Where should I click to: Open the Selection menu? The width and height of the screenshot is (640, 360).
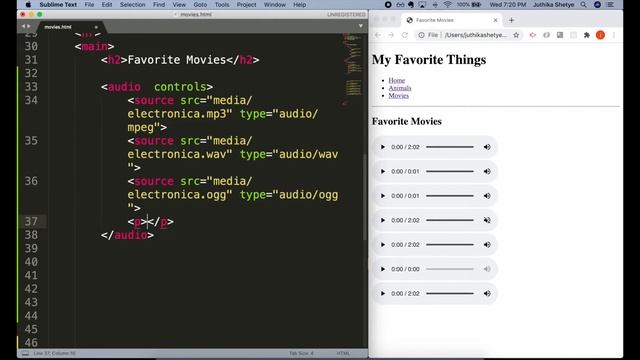point(132,4)
